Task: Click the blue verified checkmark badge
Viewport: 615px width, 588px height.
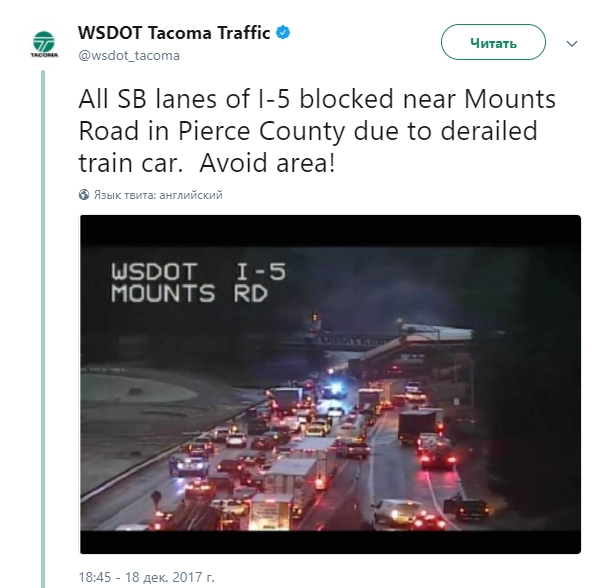Action: pos(283,33)
